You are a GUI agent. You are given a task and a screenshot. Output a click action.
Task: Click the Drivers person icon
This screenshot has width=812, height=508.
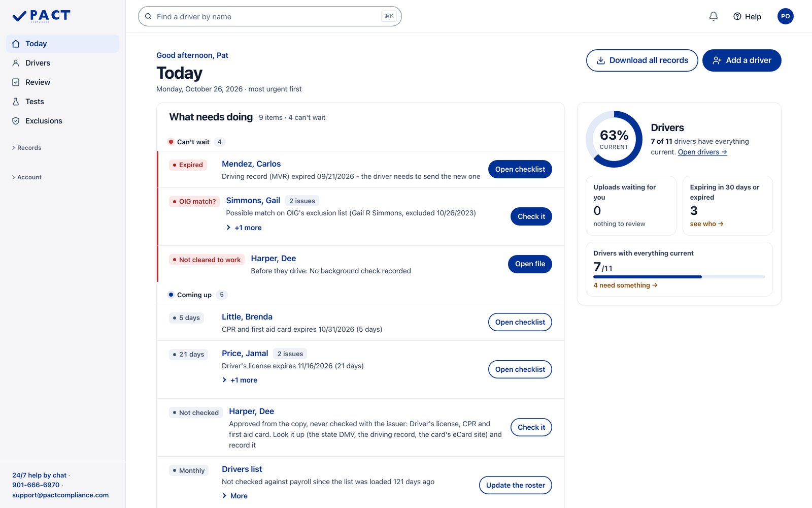click(x=16, y=63)
